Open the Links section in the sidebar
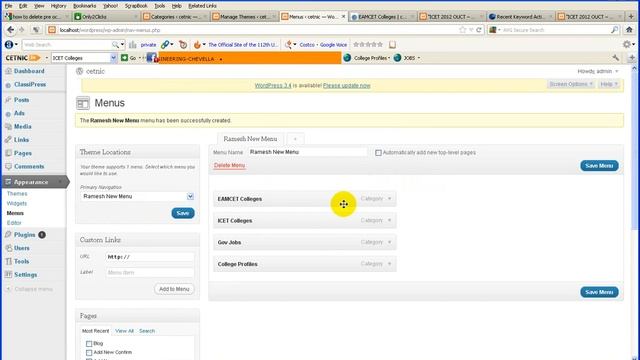This screenshot has width=640, height=360. click(x=21, y=140)
